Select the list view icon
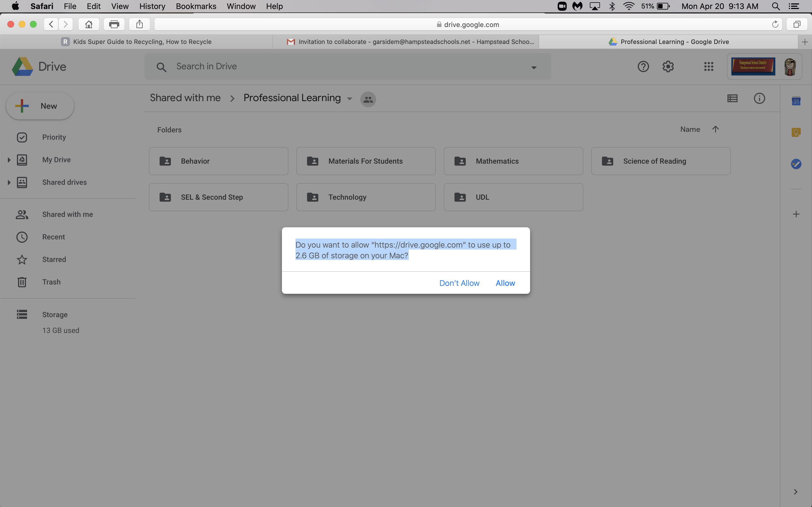Screen dimensions: 812x507 (x=732, y=97)
